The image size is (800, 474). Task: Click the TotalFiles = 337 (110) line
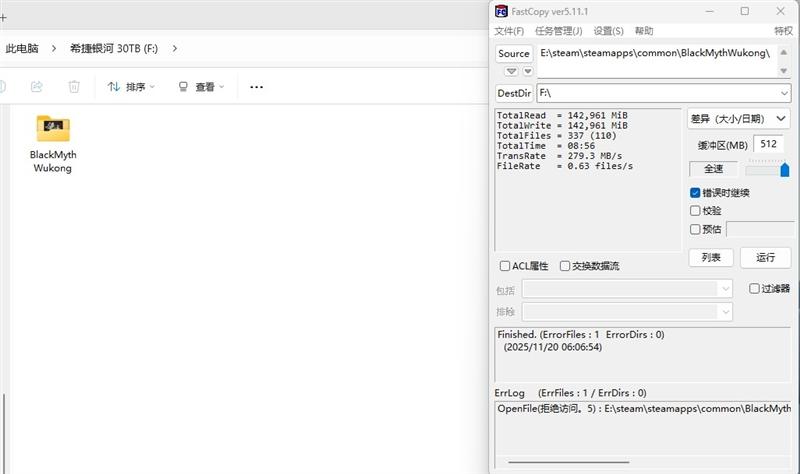click(x=557, y=136)
